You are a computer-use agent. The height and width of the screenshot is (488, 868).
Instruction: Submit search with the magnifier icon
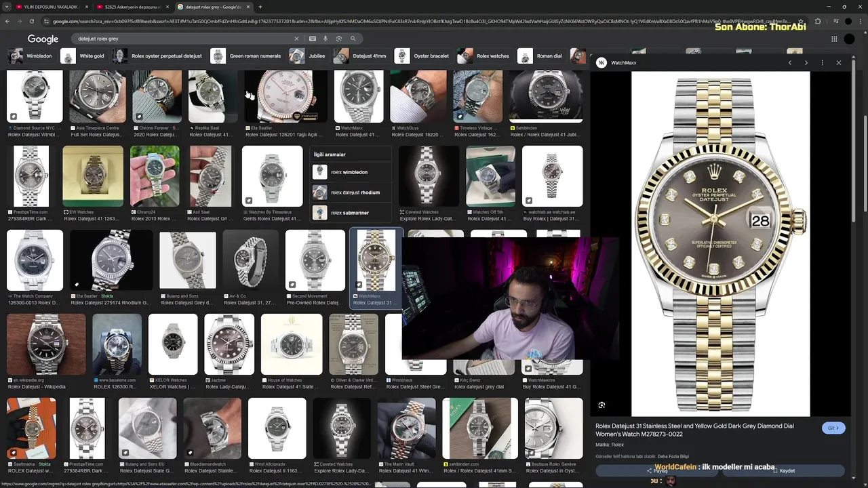353,39
